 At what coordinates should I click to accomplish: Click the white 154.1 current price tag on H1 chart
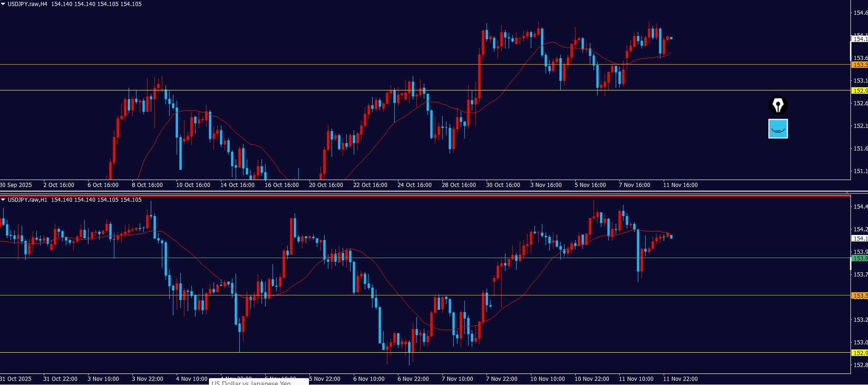(x=860, y=239)
